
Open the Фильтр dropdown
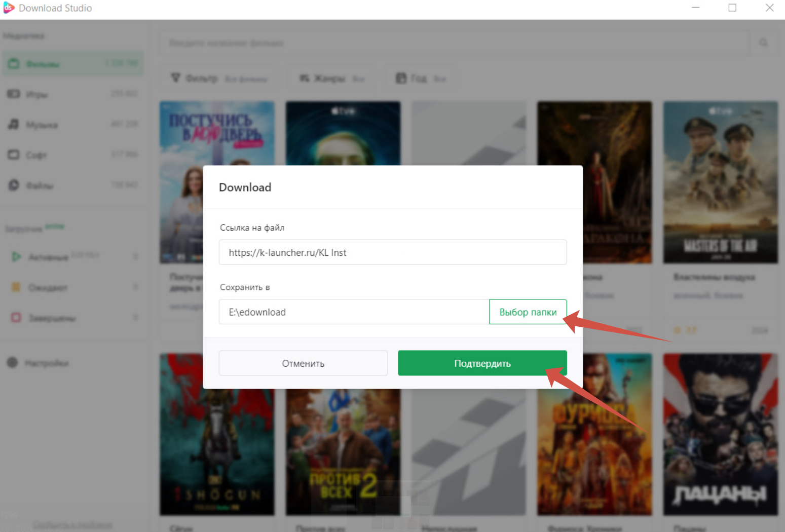pos(219,79)
